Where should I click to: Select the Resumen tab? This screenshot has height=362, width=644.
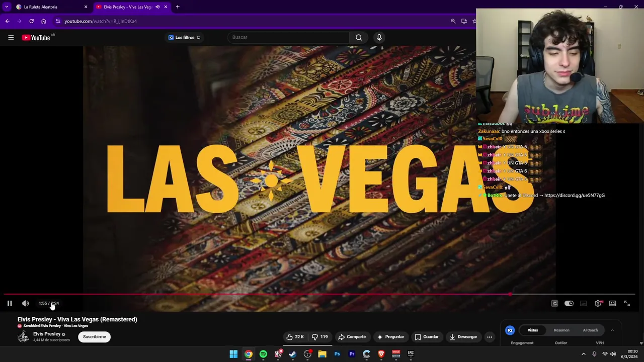(561, 330)
